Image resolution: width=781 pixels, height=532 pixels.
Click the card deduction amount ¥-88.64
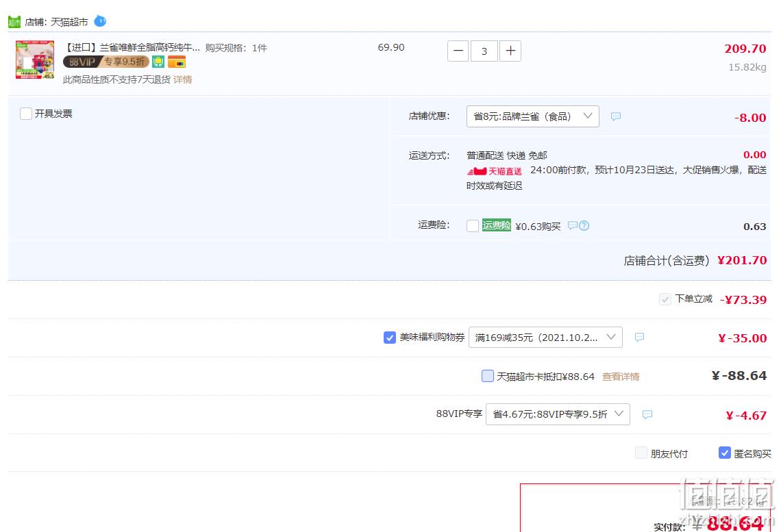(739, 376)
